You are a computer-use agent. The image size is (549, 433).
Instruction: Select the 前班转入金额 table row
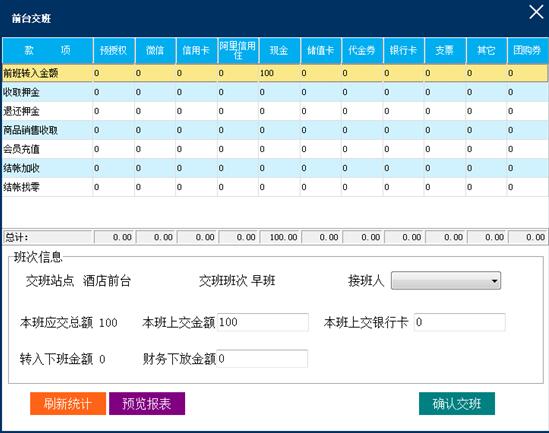(x=275, y=73)
